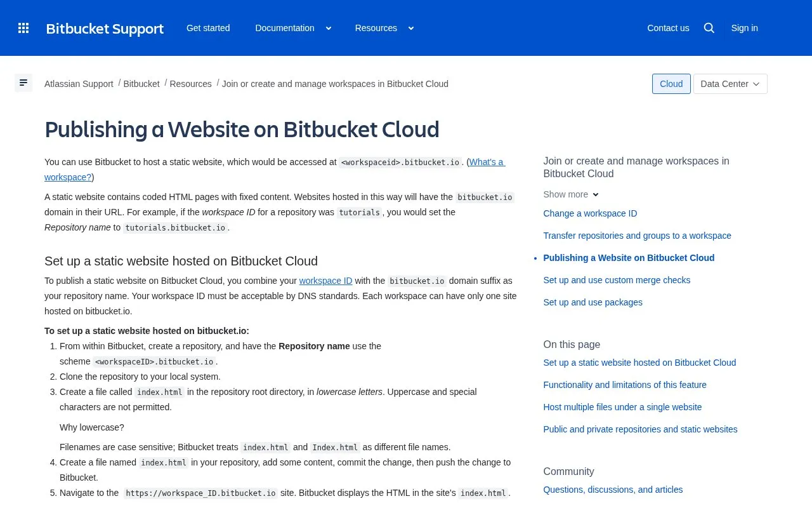This screenshot has height=508, width=812.
Task: Open the Data Center dropdown
Action: pyautogui.click(x=730, y=84)
